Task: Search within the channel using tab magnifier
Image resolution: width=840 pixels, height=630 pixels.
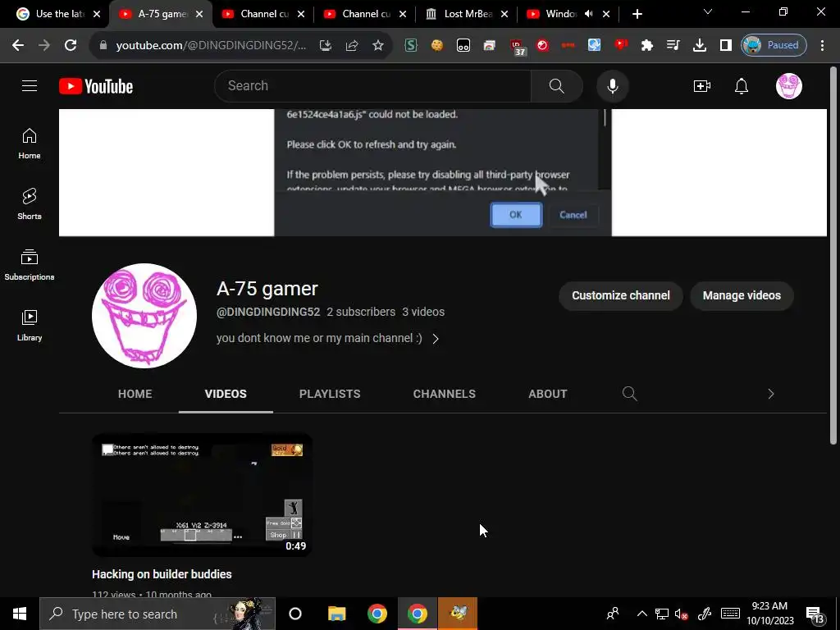Action: [x=629, y=394]
